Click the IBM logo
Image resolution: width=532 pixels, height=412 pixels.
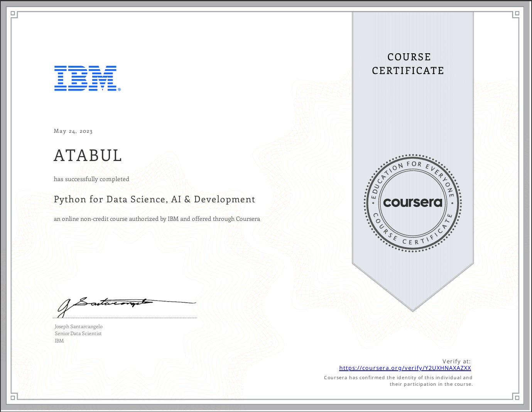click(88, 78)
